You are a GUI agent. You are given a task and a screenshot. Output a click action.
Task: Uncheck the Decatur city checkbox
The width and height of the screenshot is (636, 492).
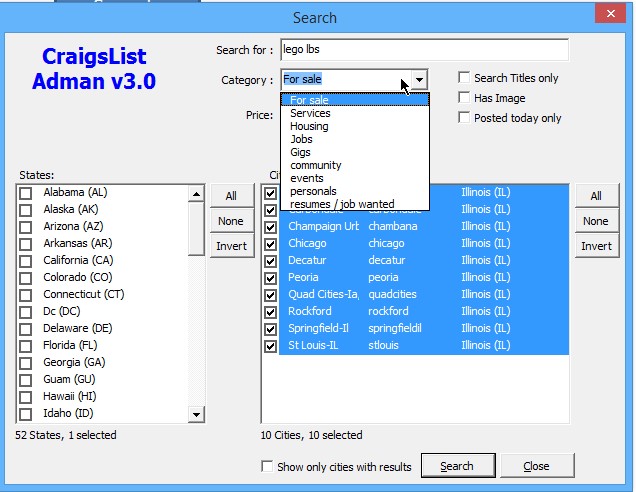tap(271, 261)
